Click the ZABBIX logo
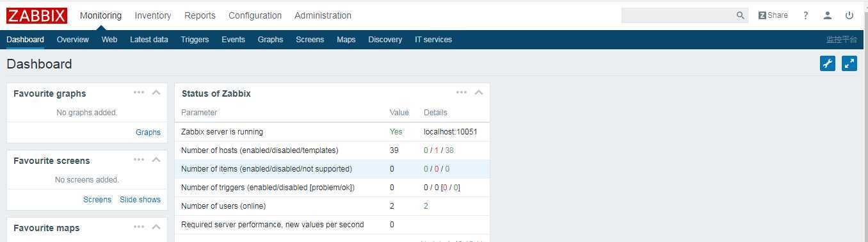 point(36,15)
